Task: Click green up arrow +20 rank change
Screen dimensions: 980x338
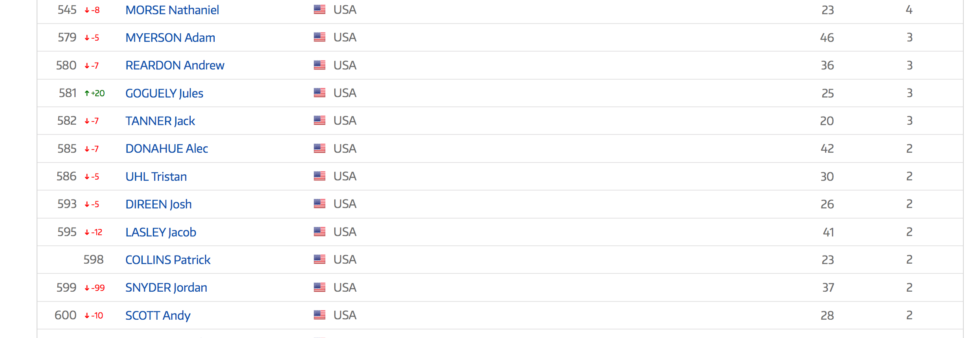Action: point(95,93)
